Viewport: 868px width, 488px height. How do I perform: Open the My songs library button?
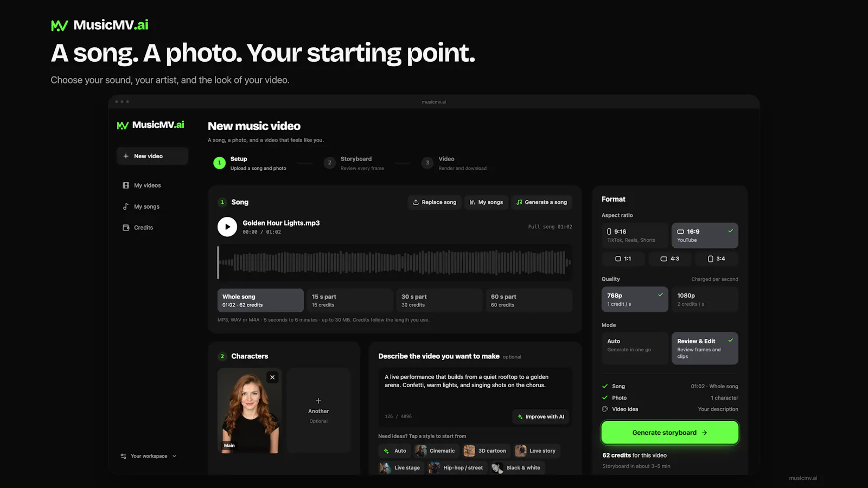coord(486,202)
